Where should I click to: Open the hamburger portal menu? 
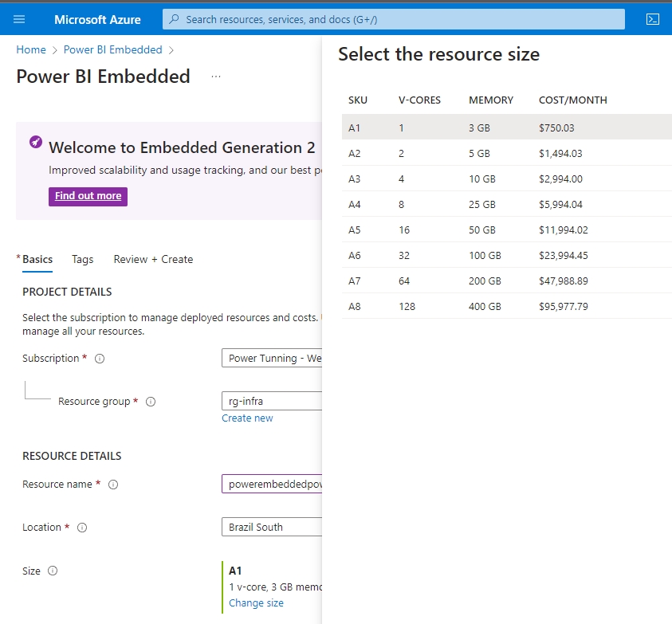click(19, 19)
